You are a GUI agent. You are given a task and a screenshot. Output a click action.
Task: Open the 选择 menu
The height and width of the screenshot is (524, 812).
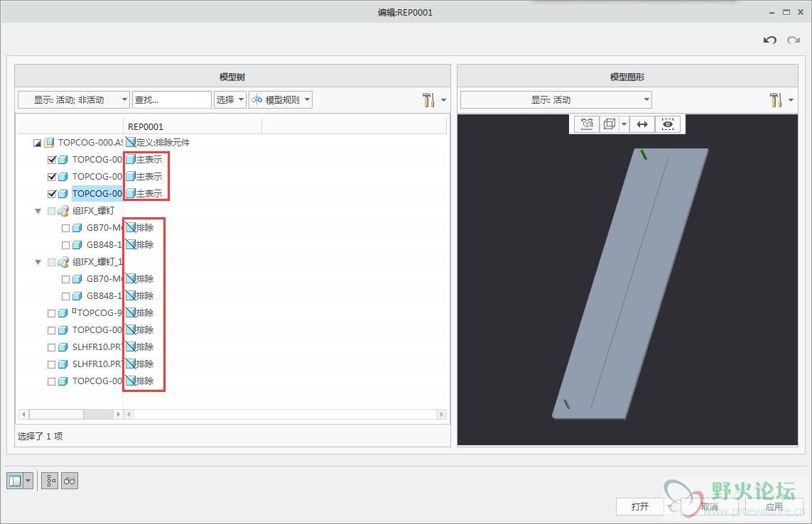(230, 100)
